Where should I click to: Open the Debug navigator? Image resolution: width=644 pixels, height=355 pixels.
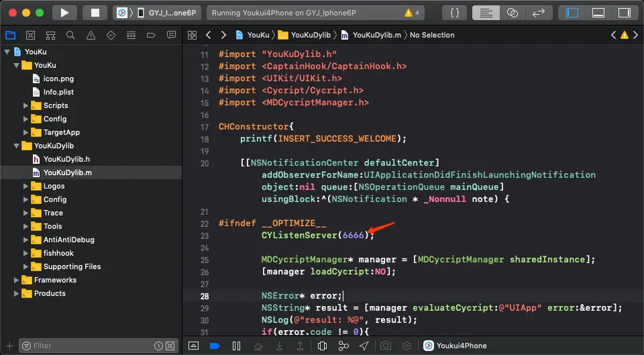coord(131,36)
